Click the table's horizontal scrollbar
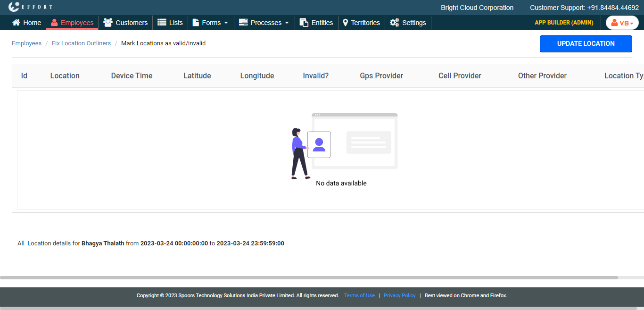The image size is (644, 310). 309,277
